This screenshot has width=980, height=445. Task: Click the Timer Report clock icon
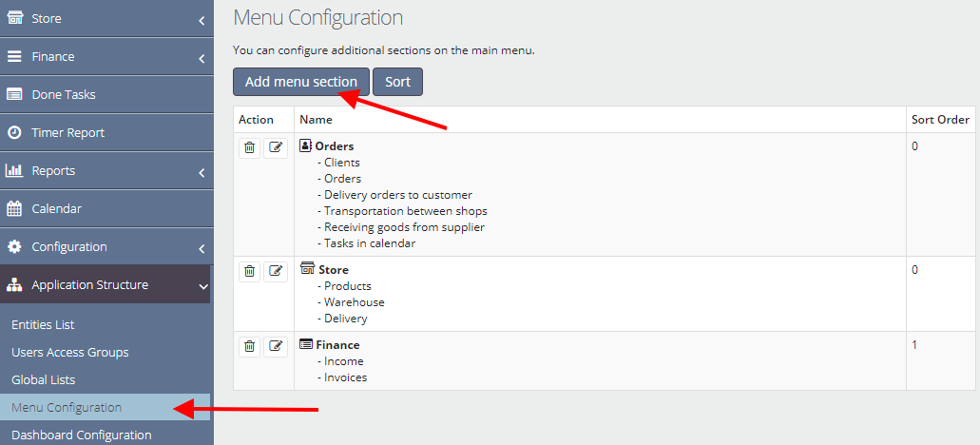coord(14,132)
